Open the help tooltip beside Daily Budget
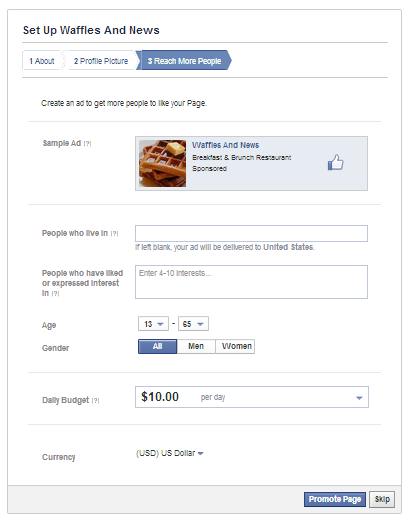The width and height of the screenshot is (408, 518). pos(95,401)
